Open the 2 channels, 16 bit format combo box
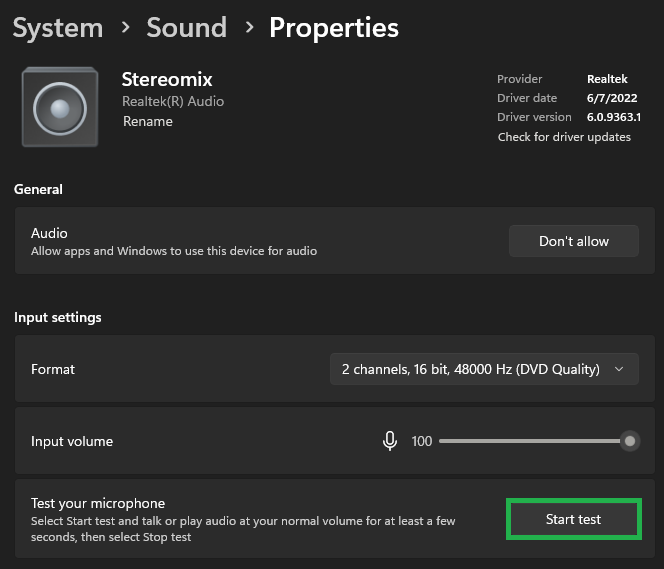664x569 pixels. pyautogui.click(x=471, y=369)
